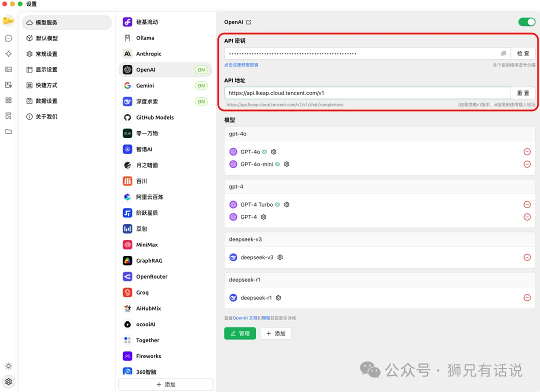Open the chat assistant sidebar icon

pos(8,38)
